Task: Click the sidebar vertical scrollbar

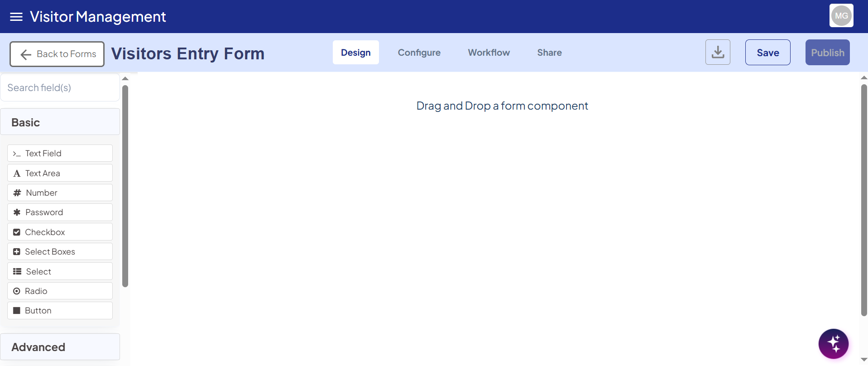Action: pyautogui.click(x=125, y=186)
